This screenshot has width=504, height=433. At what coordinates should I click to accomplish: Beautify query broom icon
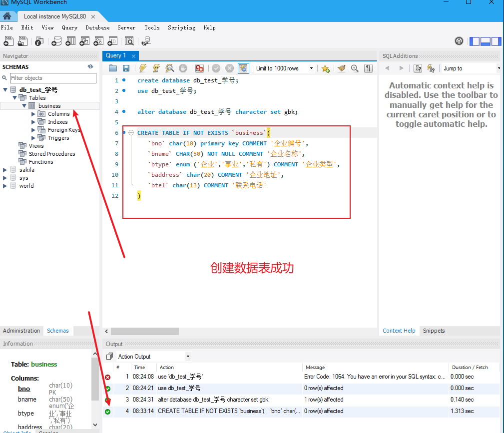[342, 68]
